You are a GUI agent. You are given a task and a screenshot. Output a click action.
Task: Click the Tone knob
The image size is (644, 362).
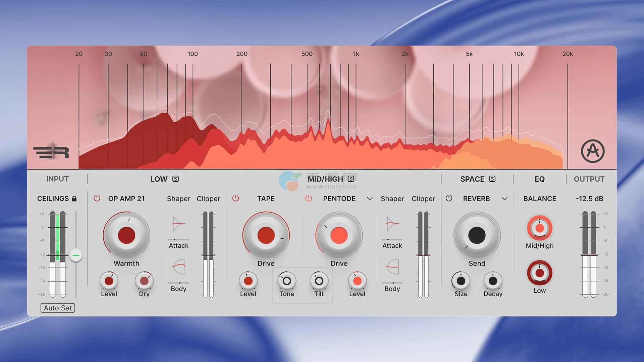click(287, 281)
